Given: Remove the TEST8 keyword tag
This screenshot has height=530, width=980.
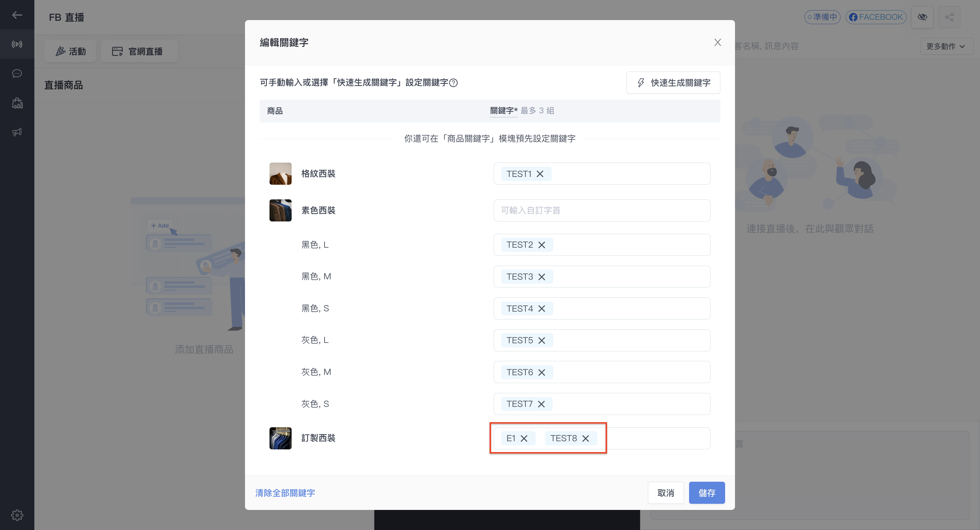Looking at the screenshot, I should [x=586, y=438].
